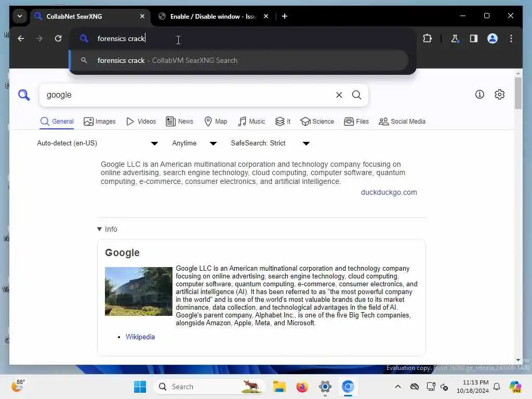Image resolution: width=532 pixels, height=399 pixels.
Task: Switch to the Enable / Disable window tab
Action: pos(212,16)
